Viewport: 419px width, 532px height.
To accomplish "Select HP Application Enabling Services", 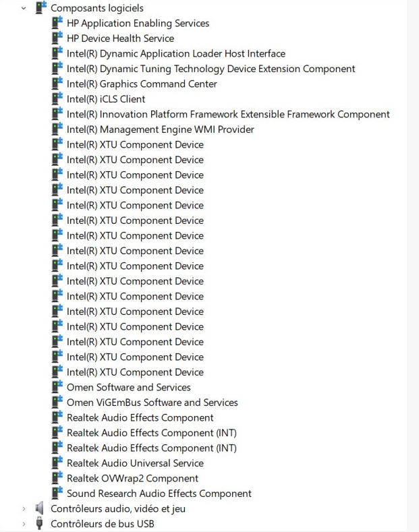I will (x=138, y=24).
